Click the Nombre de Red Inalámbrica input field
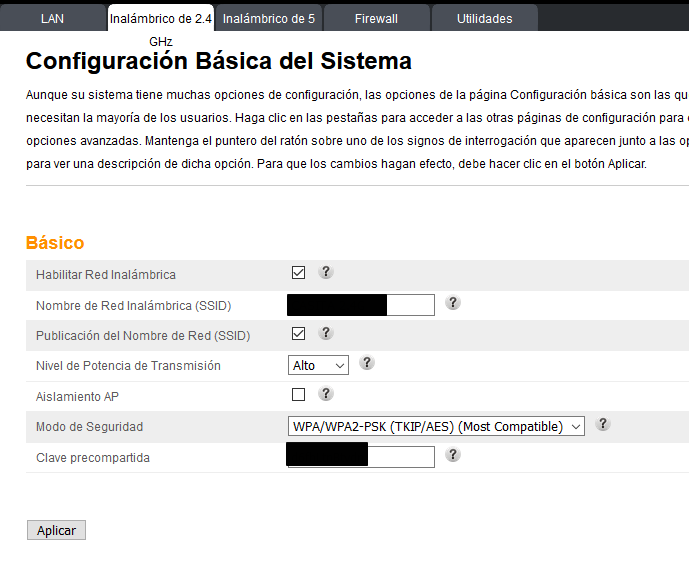This screenshot has height=578, width=689. click(410, 305)
